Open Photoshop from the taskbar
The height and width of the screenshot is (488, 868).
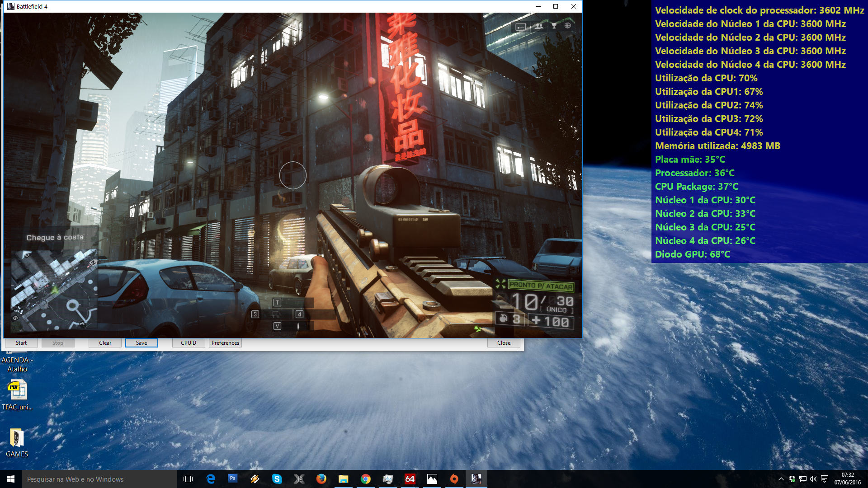pyautogui.click(x=232, y=479)
